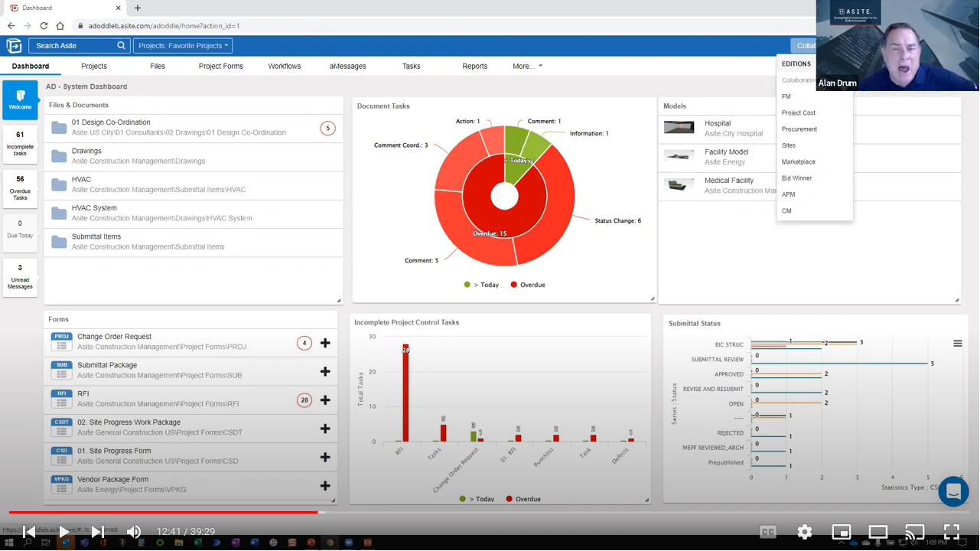This screenshot has width=980, height=551.
Task: Click the search magnifier in the Asite search bar
Action: coord(120,44)
